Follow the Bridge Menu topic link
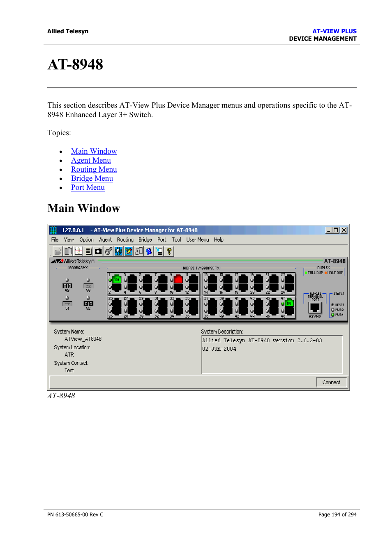This screenshot has height=555, width=392. click(x=92, y=178)
